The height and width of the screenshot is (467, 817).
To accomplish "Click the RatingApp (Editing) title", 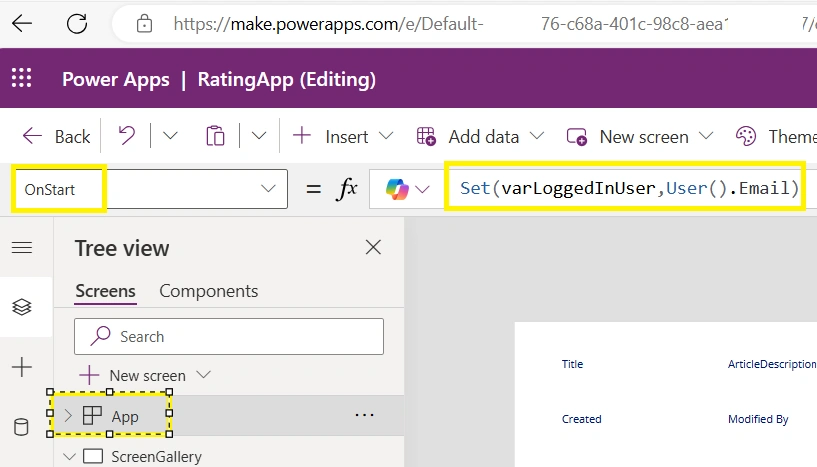I will (287, 80).
